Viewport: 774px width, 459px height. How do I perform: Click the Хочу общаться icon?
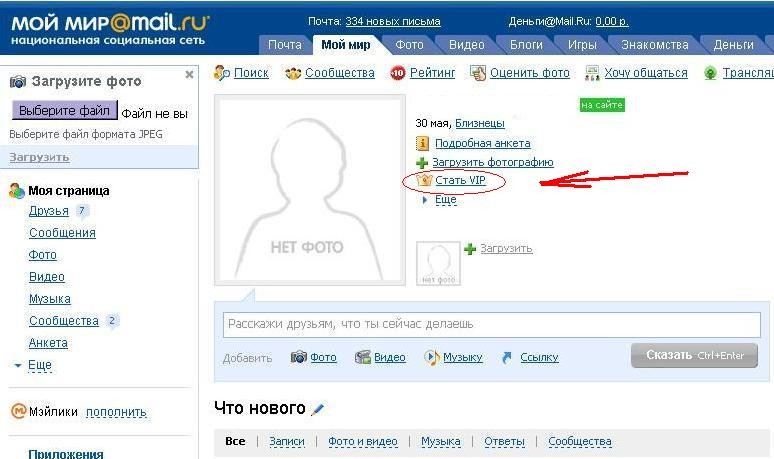(592, 73)
